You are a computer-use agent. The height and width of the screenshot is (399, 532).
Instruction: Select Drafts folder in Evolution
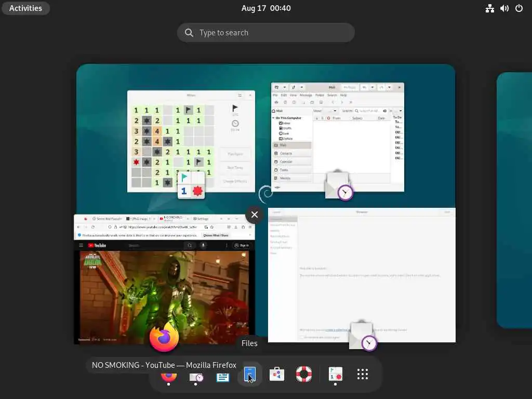tap(285, 128)
